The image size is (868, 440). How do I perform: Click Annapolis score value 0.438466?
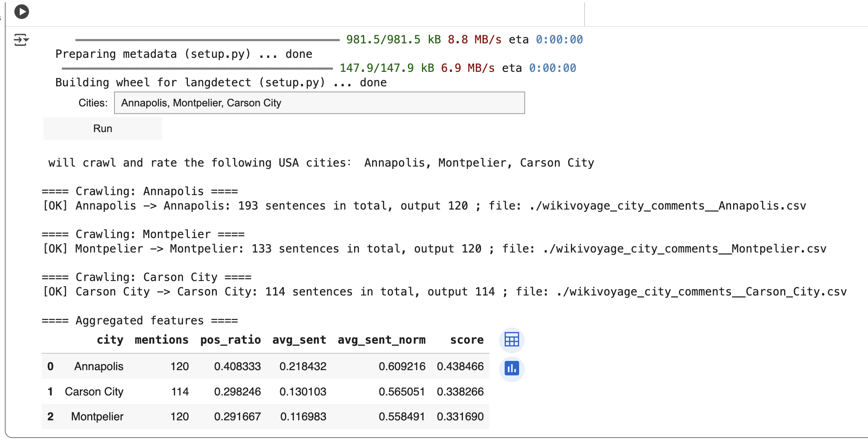pos(460,366)
